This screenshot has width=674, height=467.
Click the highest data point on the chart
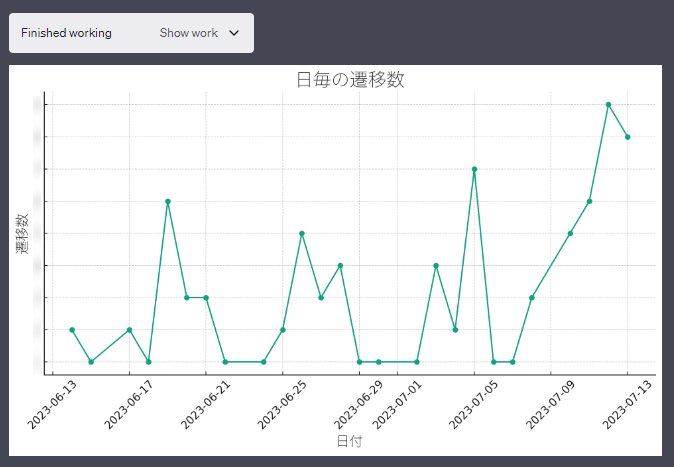tap(608, 104)
